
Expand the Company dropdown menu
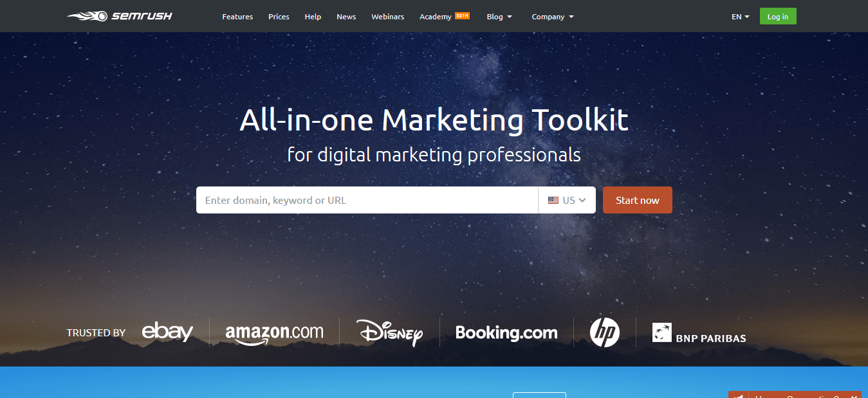(x=553, y=17)
